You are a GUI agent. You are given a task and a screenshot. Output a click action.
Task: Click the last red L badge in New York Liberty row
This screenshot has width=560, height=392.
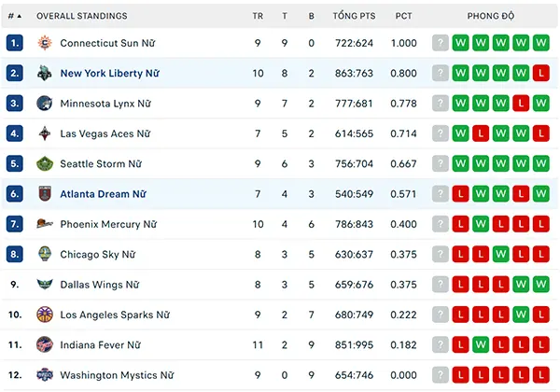tap(541, 73)
